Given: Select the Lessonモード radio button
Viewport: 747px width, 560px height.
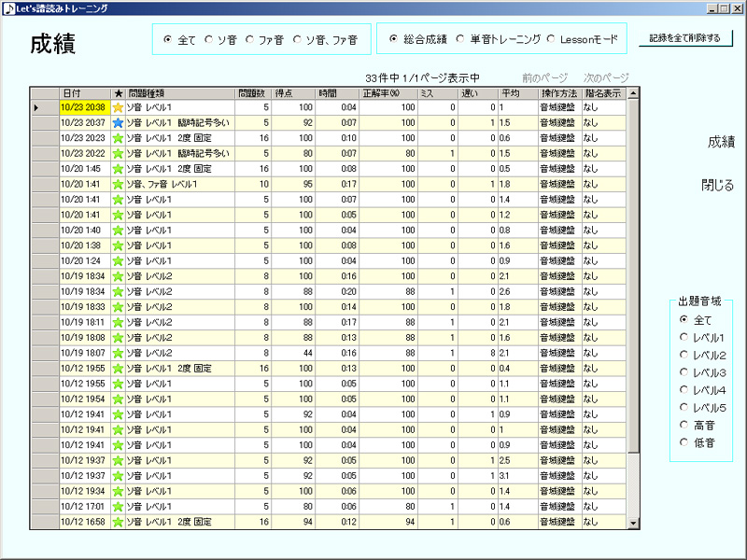Looking at the screenshot, I should pyautogui.click(x=551, y=38).
